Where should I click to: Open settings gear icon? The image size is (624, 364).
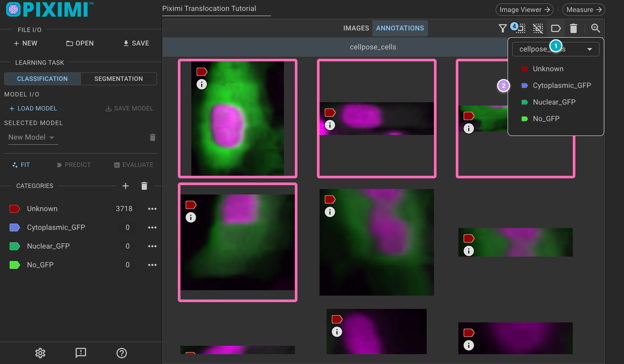(x=40, y=353)
